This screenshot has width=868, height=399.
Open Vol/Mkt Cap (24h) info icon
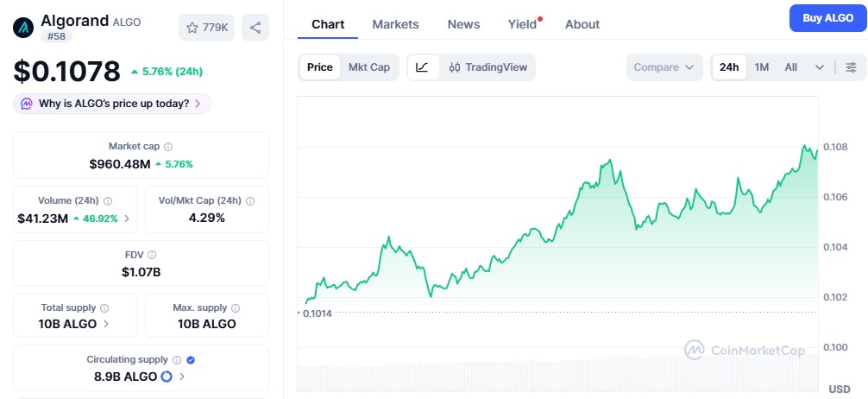tap(250, 200)
